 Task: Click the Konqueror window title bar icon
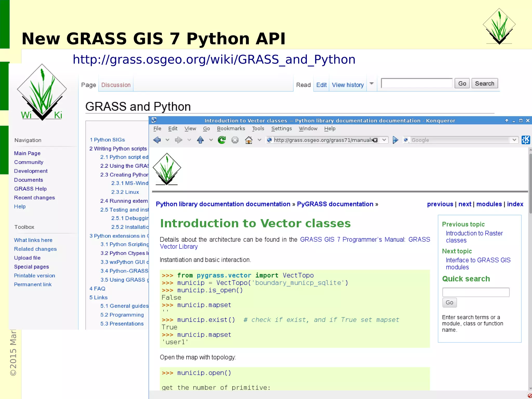pos(154,120)
